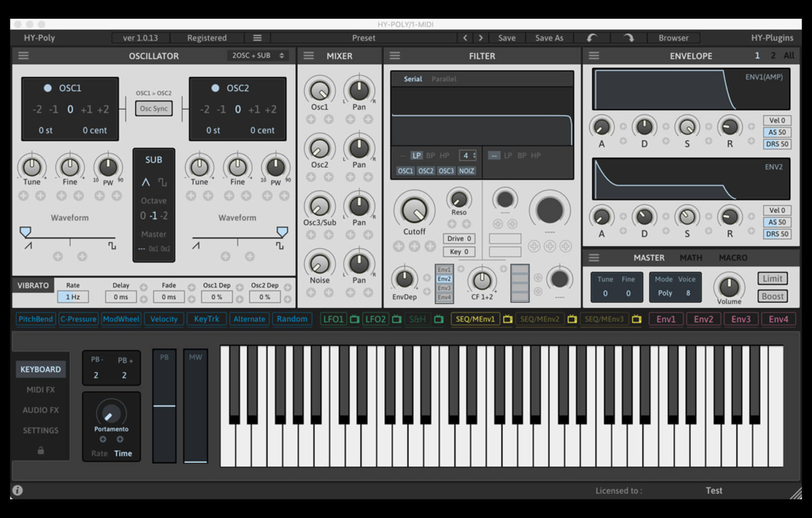Change the filter slope value 4 stepper

pos(468,155)
